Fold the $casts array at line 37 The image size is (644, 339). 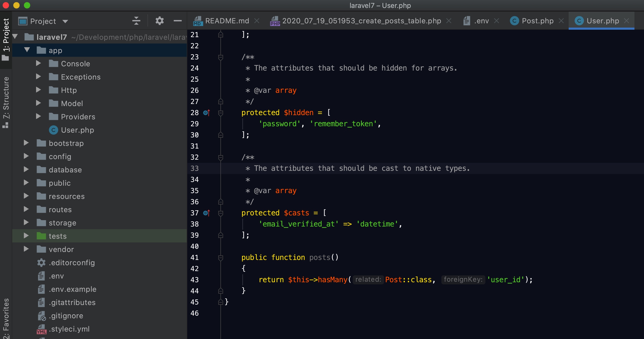(x=220, y=213)
